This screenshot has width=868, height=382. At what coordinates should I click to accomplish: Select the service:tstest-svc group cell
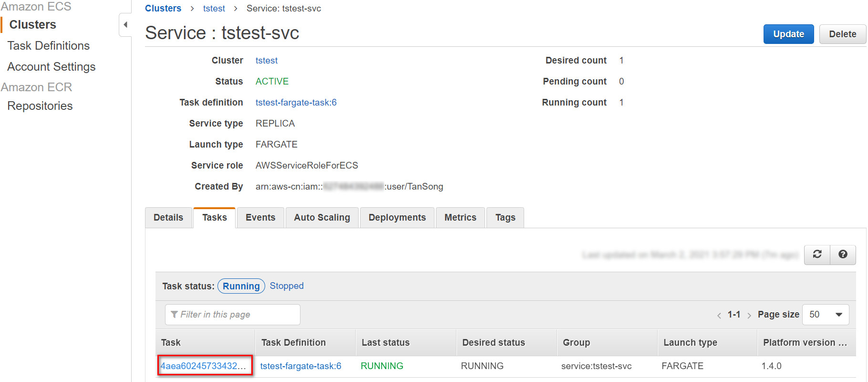point(596,366)
